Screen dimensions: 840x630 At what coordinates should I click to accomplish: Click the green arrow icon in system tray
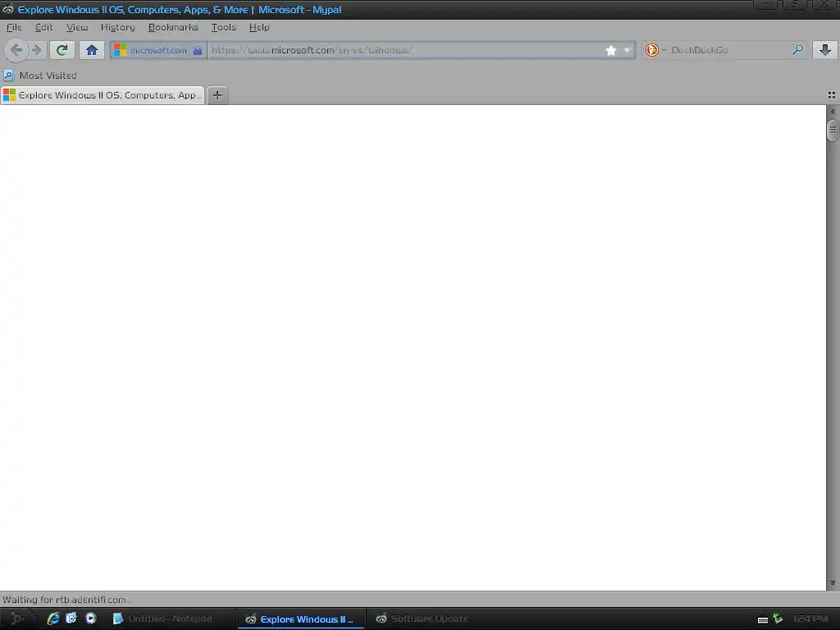pyautogui.click(x=778, y=618)
